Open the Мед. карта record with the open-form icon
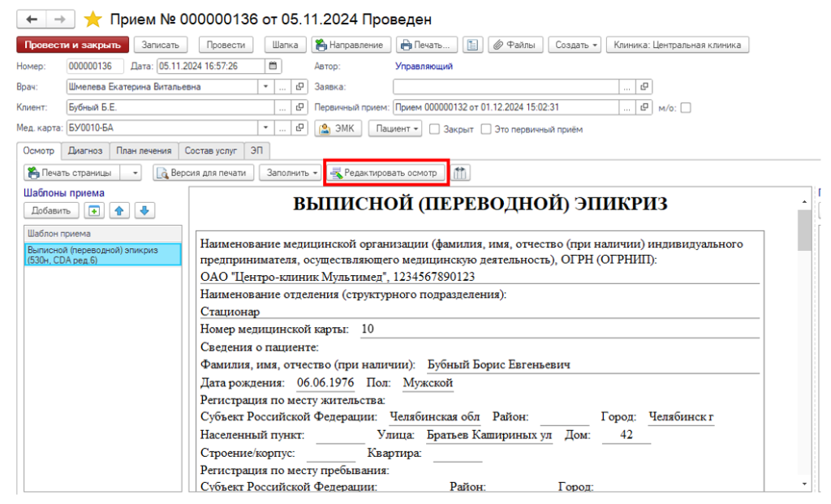Screen dimensions: 831x504 point(300,127)
